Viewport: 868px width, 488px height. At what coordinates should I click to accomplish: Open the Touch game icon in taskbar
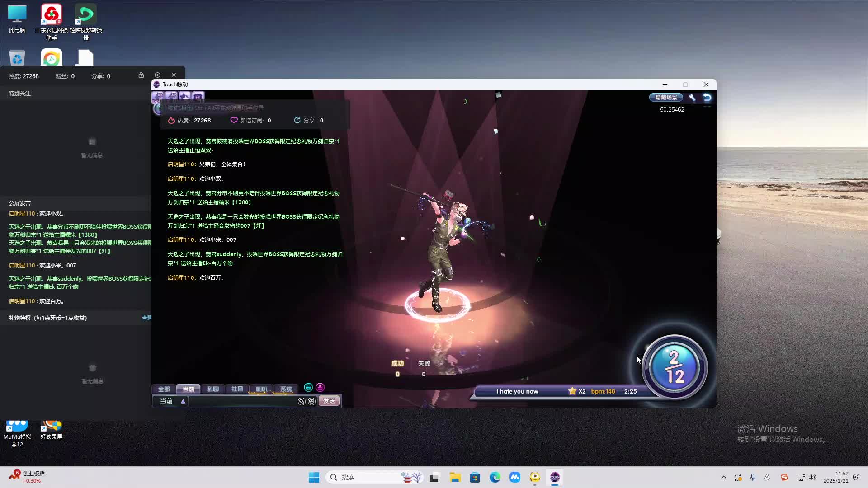point(555,477)
